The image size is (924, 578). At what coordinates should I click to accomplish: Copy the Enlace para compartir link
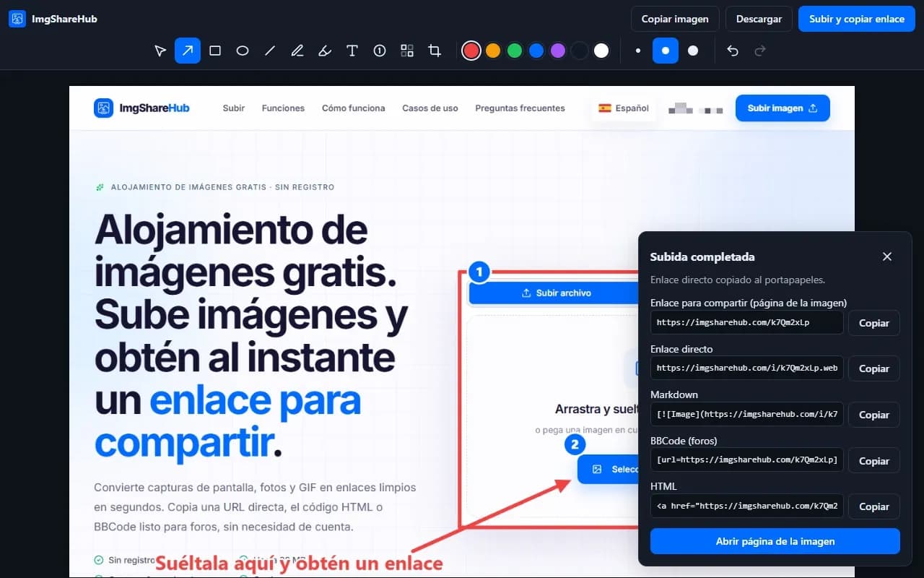874,323
